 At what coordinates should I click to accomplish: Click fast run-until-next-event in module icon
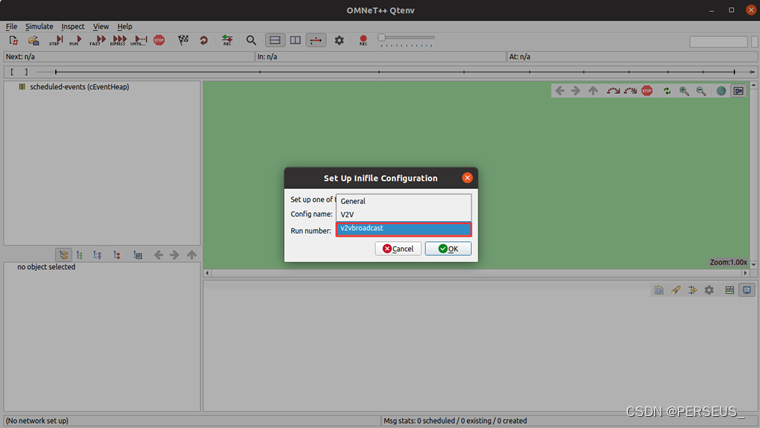630,91
